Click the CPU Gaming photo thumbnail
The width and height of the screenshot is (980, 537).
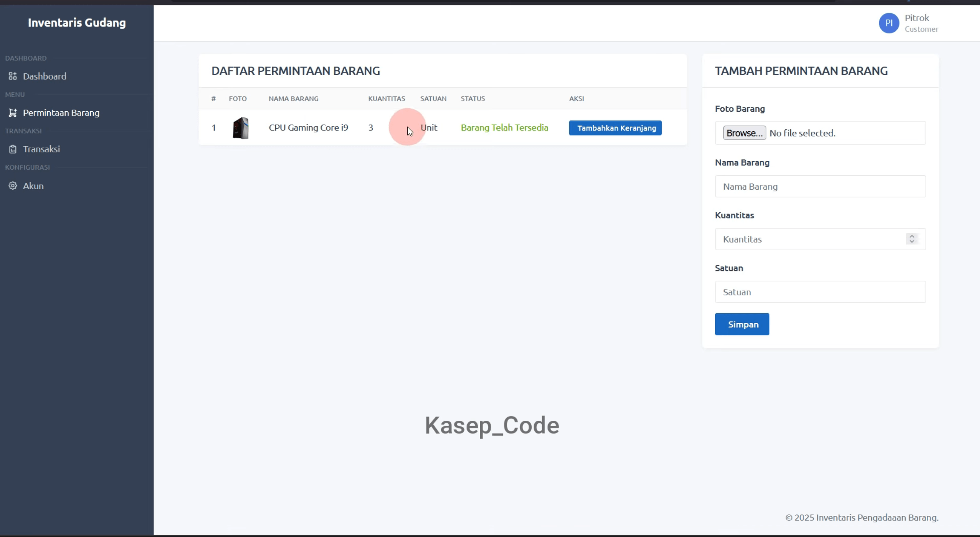tap(241, 128)
